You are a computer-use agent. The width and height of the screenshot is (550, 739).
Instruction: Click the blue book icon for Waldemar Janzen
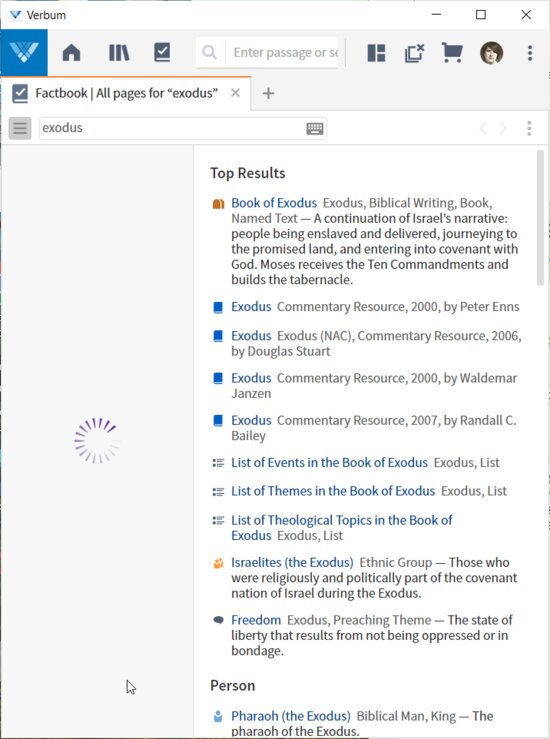coord(218,378)
